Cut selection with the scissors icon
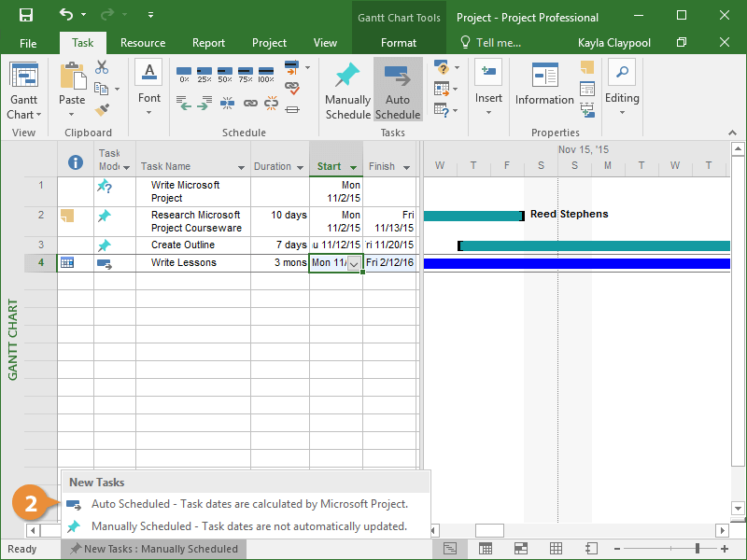Image resolution: width=747 pixels, height=560 pixels. 102,67
